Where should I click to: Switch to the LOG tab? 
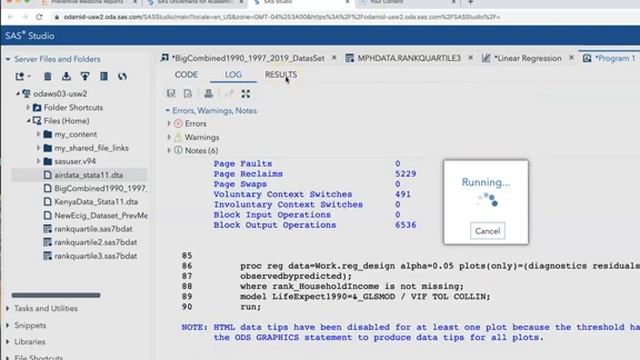pyautogui.click(x=233, y=75)
